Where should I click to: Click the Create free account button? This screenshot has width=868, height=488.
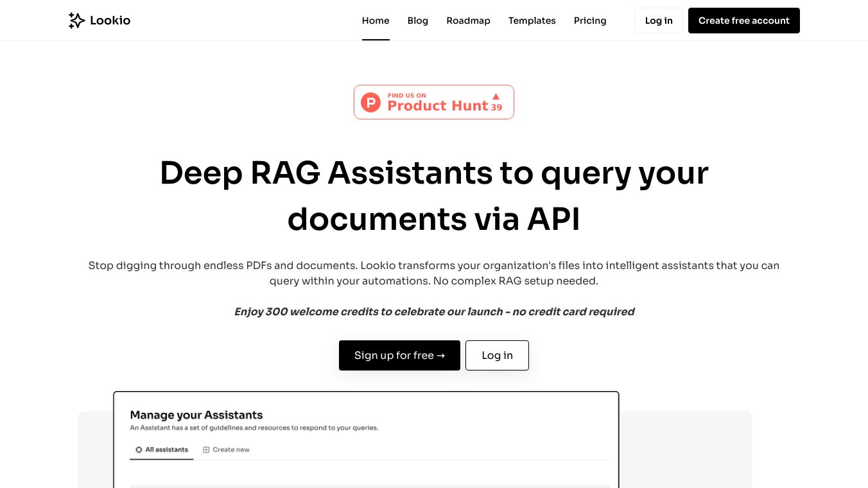click(x=744, y=21)
